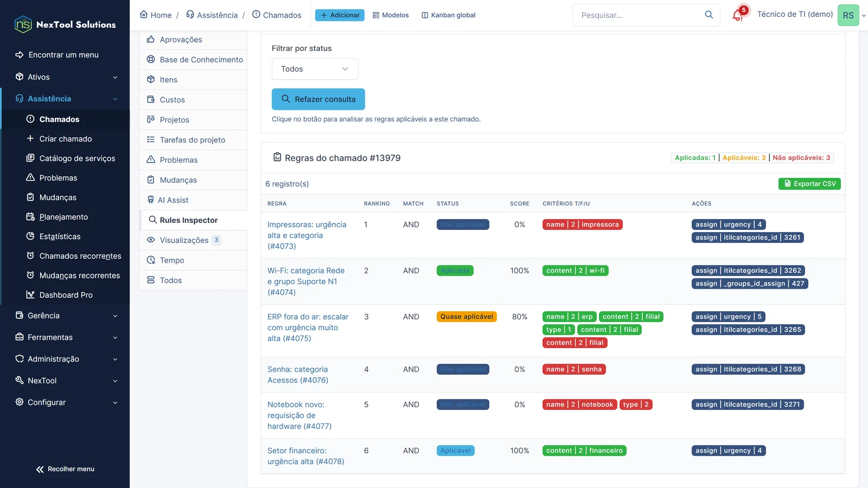868x488 pixels.
Task: Export rules using Exportar CSV
Action: 809,184
